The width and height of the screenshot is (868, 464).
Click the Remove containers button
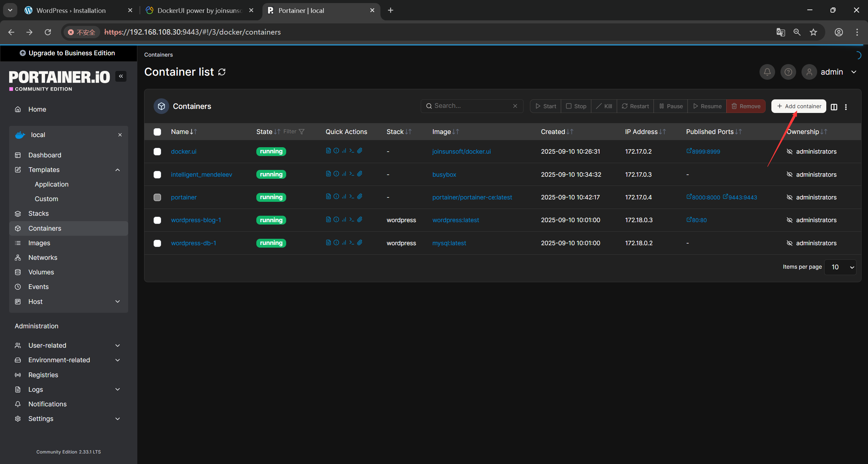pos(746,106)
